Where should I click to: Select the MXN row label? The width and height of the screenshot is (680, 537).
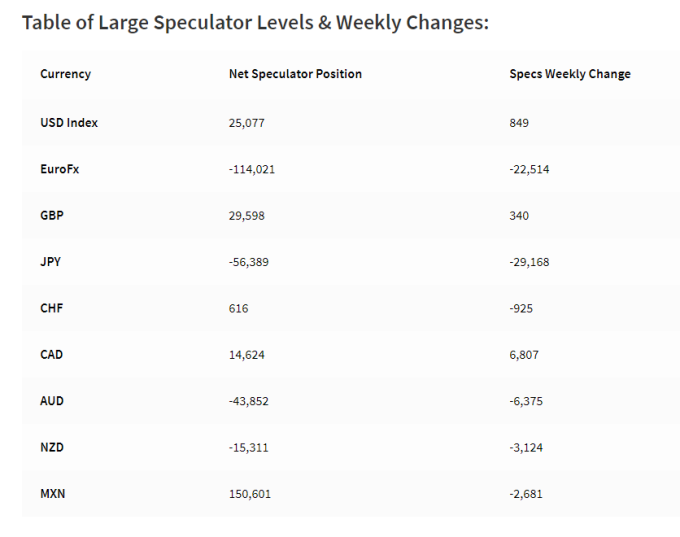[x=52, y=494]
